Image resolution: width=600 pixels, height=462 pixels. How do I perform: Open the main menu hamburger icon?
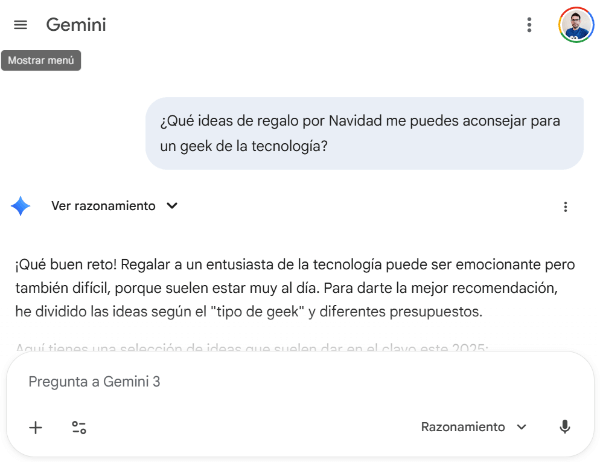pos(20,25)
